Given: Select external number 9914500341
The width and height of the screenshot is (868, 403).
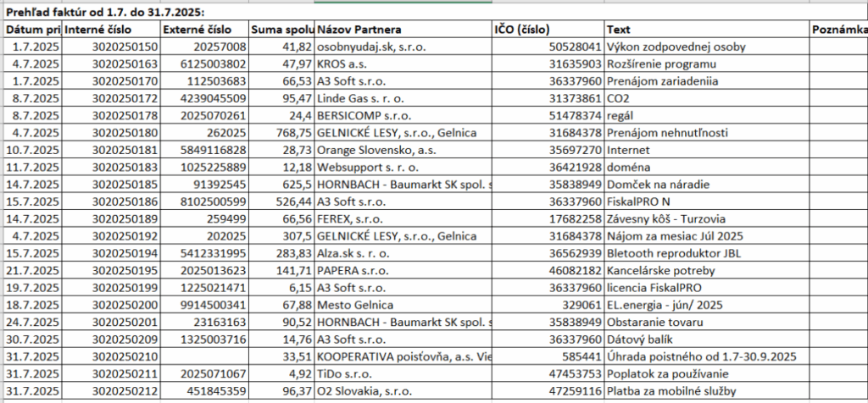Looking at the screenshot, I should coord(204,305).
